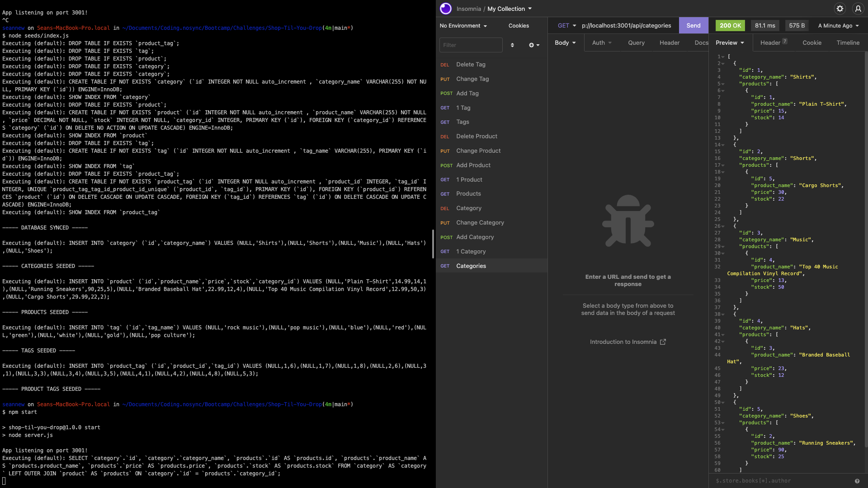The height and width of the screenshot is (488, 868).
Task: Open the My Collection dropdown
Action: click(x=509, y=9)
